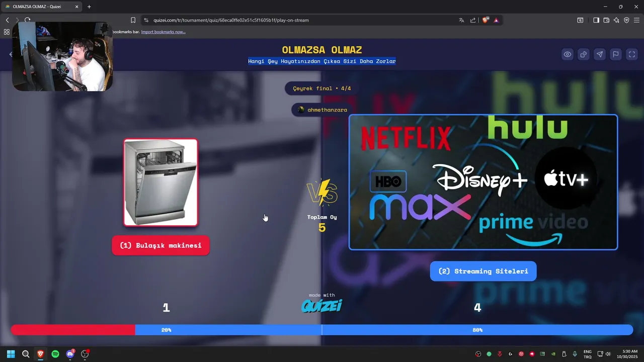Screen dimensions: 644x362
Task: Click the translate page icon
Action: (x=461, y=20)
